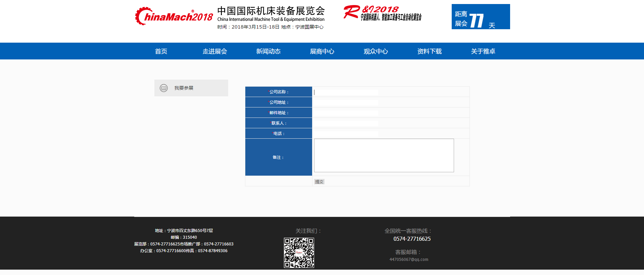Open the 资料下载 page

coord(430,51)
